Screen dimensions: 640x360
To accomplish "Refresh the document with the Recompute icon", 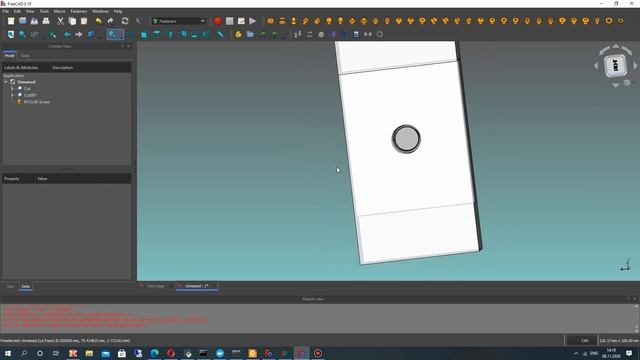I will click(125, 21).
